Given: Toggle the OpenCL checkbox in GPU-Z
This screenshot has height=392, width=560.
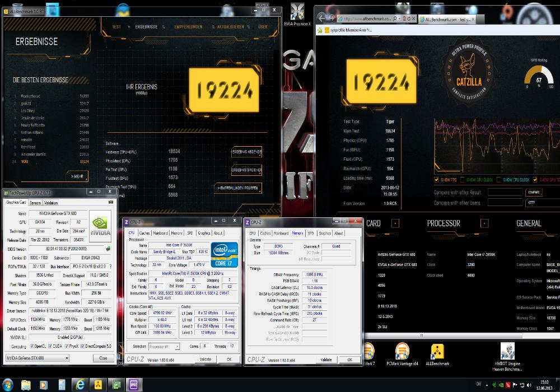Looking at the screenshot, I should point(32,346).
